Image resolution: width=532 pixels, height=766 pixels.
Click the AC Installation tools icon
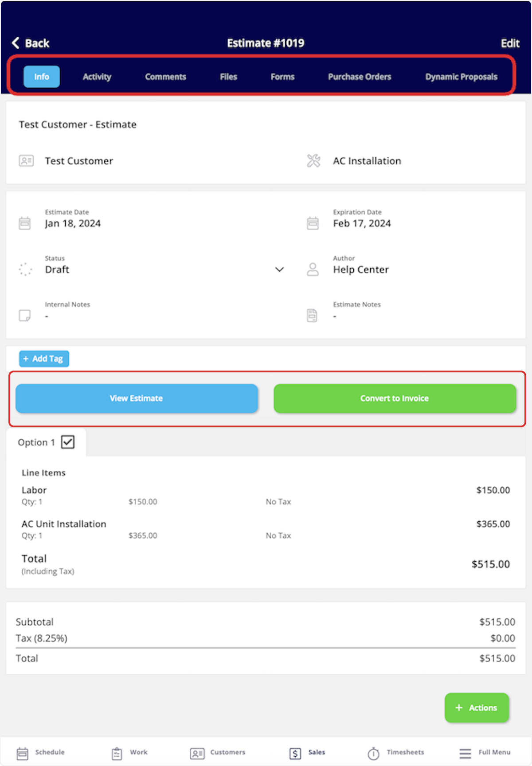coord(313,160)
